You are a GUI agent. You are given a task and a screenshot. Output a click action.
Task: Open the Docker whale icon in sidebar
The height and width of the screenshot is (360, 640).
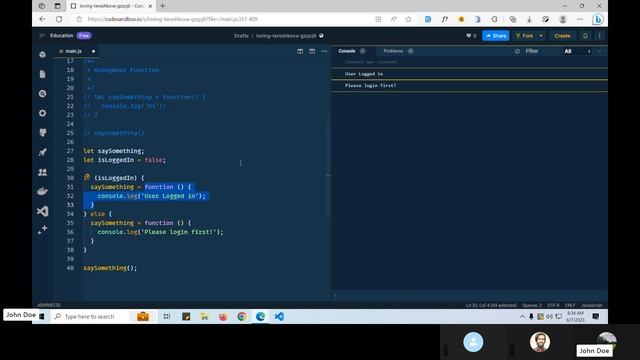click(42, 191)
